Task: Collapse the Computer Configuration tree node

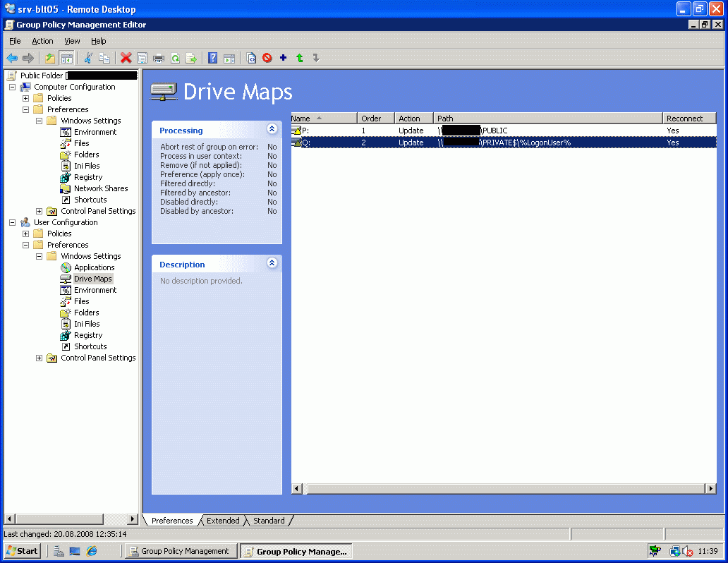Action: click(x=13, y=87)
